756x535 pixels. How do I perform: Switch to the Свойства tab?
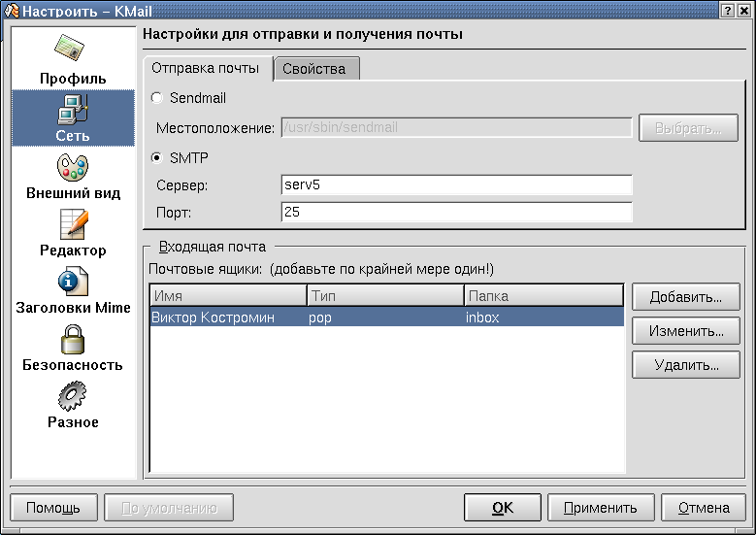[x=316, y=70]
